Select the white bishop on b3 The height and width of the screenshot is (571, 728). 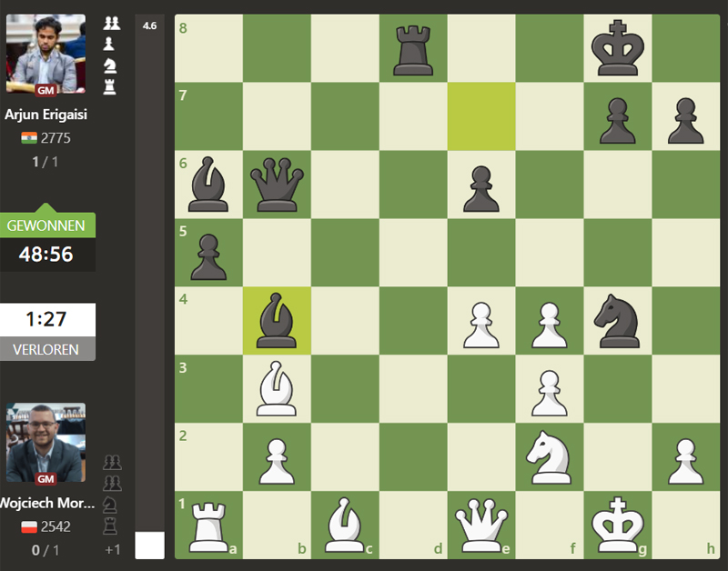[x=277, y=388]
